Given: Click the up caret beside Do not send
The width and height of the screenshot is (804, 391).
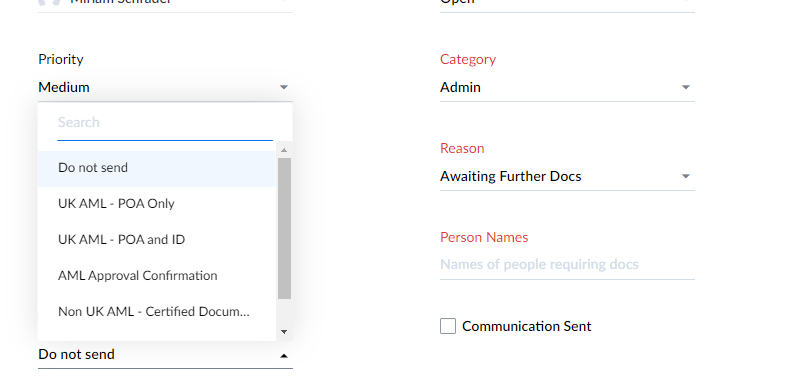Looking at the screenshot, I should (x=284, y=355).
